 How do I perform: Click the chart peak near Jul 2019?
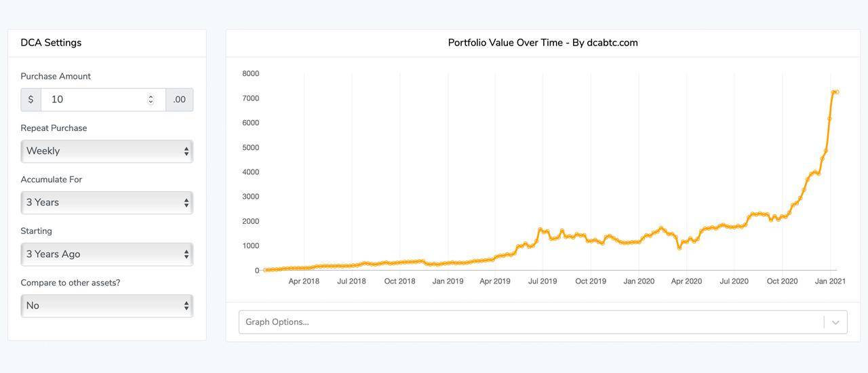540,229
